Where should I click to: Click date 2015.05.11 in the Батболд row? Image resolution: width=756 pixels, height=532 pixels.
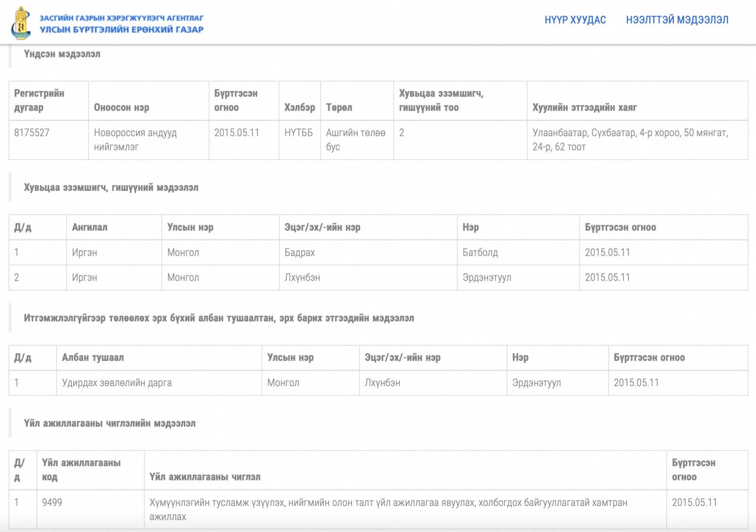tap(663, 252)
